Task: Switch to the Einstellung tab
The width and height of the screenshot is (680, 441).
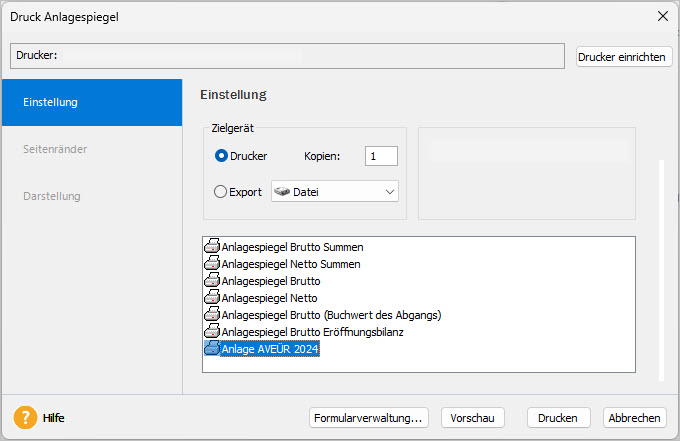Action: click(91, 102)
